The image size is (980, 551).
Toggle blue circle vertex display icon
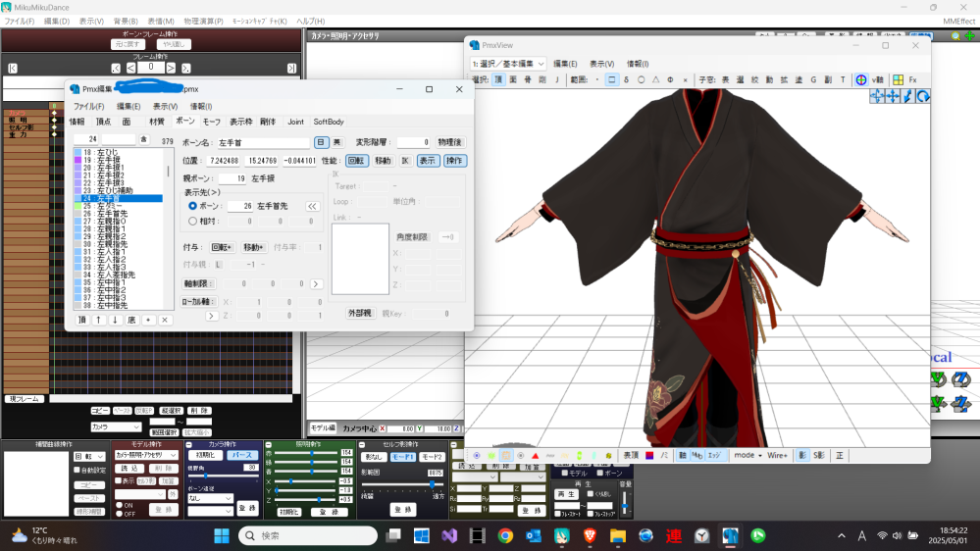click(x=477, y=456)
